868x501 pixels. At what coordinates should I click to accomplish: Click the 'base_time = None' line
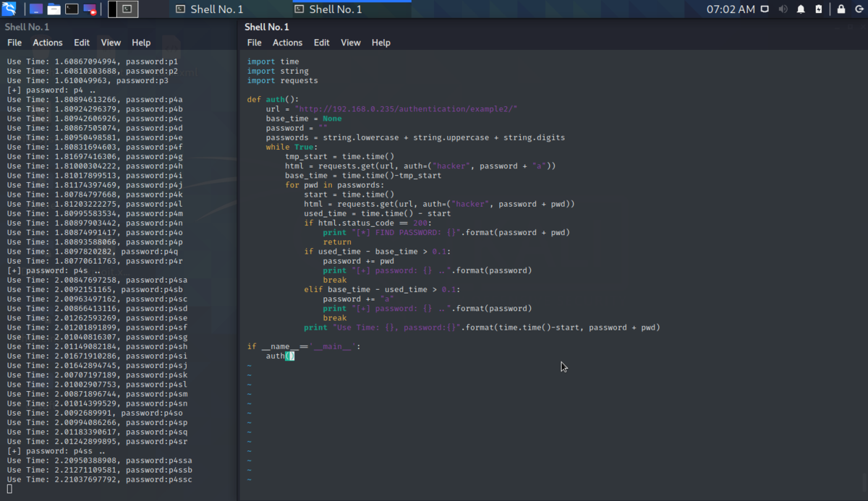(x=304, y=119)
